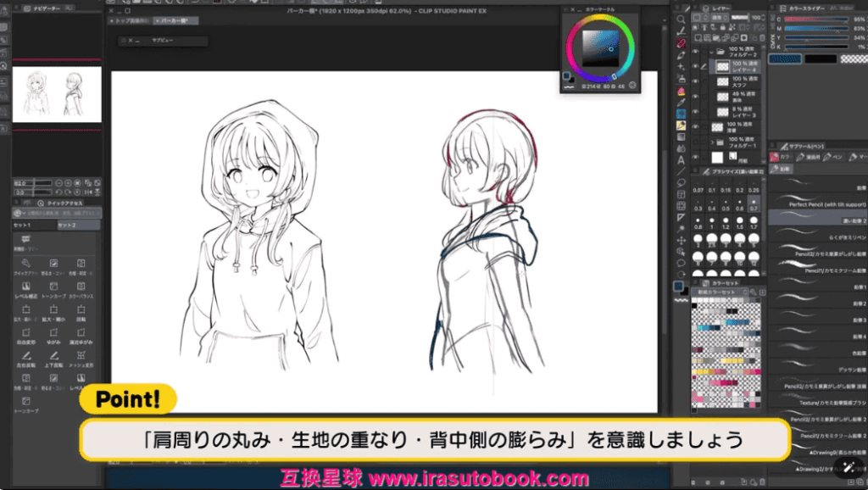Toggle visibility of the 49% layer
The image size is (868, 490).
tap(695, 96)
